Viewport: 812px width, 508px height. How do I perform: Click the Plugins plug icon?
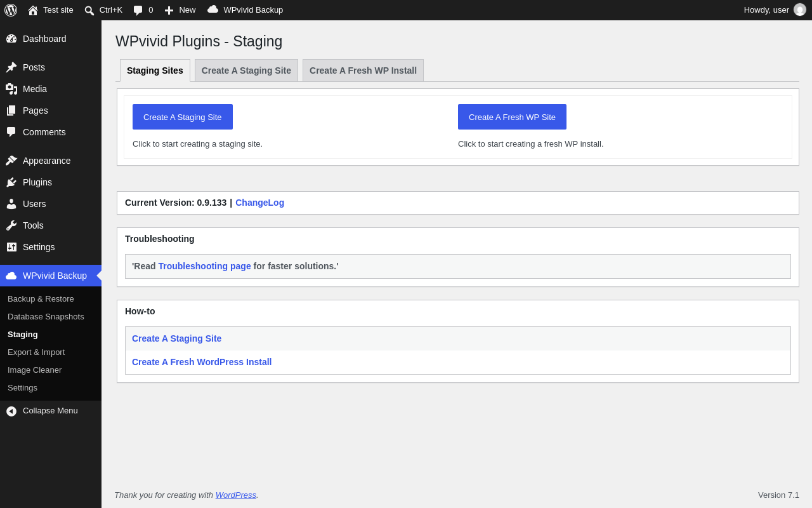point(11,182)
